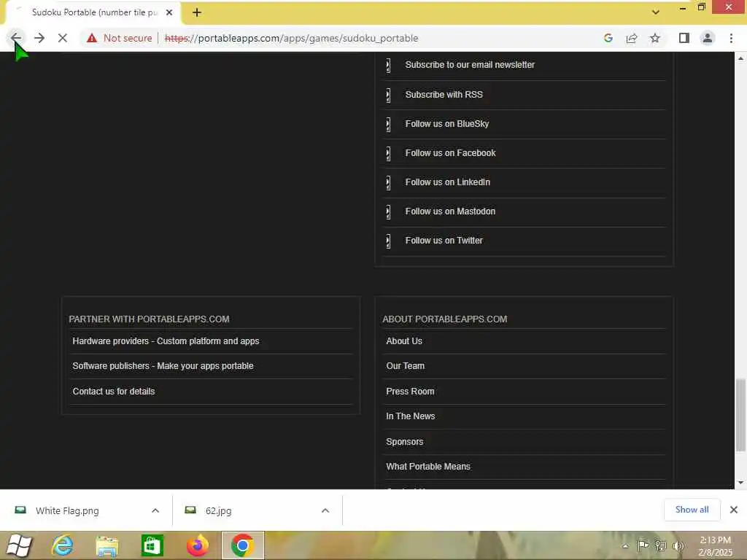Screen dimensions: 747x560
Task: Open File Explorer from the taskbar
Action: [x=107, y=545]
